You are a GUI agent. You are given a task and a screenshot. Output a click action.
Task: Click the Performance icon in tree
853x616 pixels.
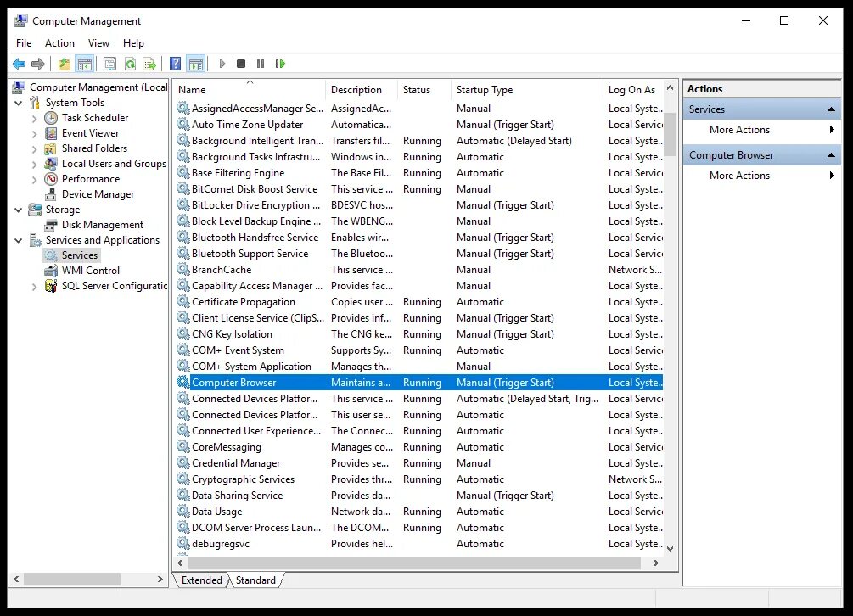click(51, 179)
